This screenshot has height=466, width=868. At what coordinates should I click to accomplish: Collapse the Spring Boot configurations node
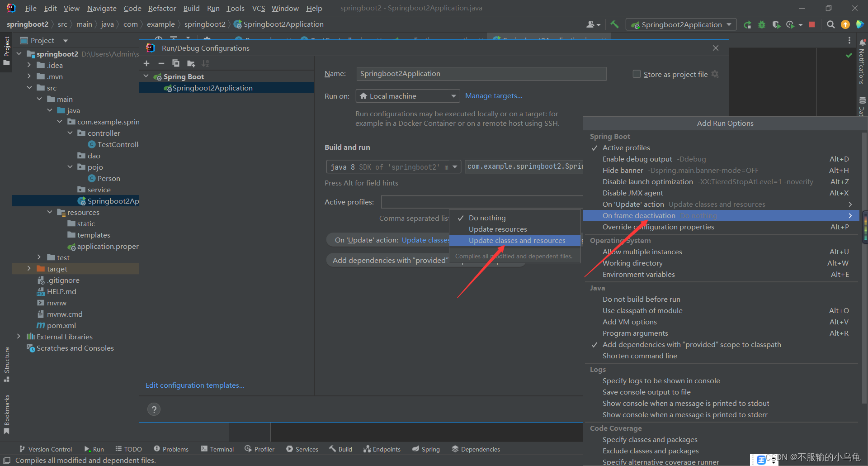click(146, 76)
